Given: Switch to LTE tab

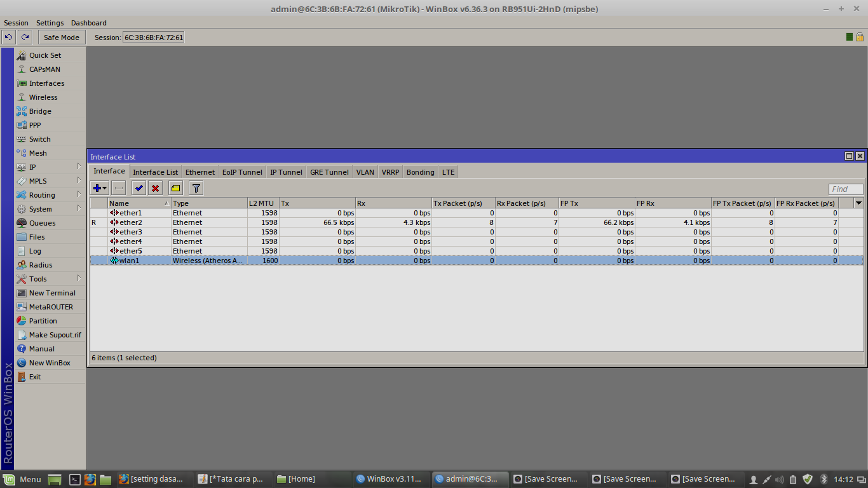Looking at the screenshot, I should (x=448, y=172).
